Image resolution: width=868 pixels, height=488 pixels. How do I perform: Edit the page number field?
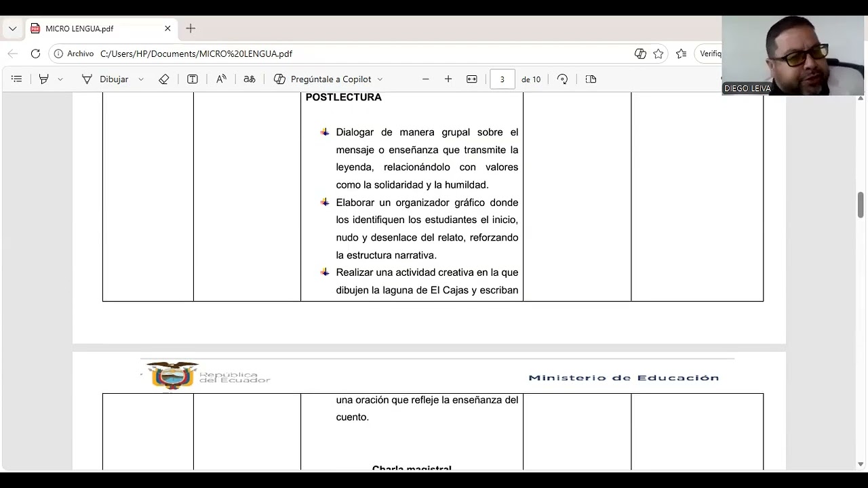(x=502, y=79)
